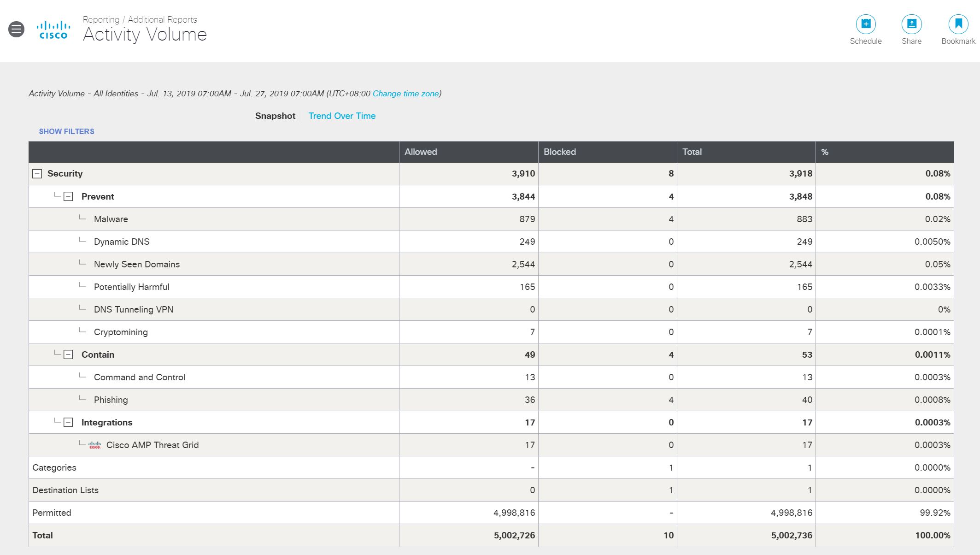Viewport: 980px width, 555px height.
Task: Click the Blocked column header
Action: pos(559,152)
